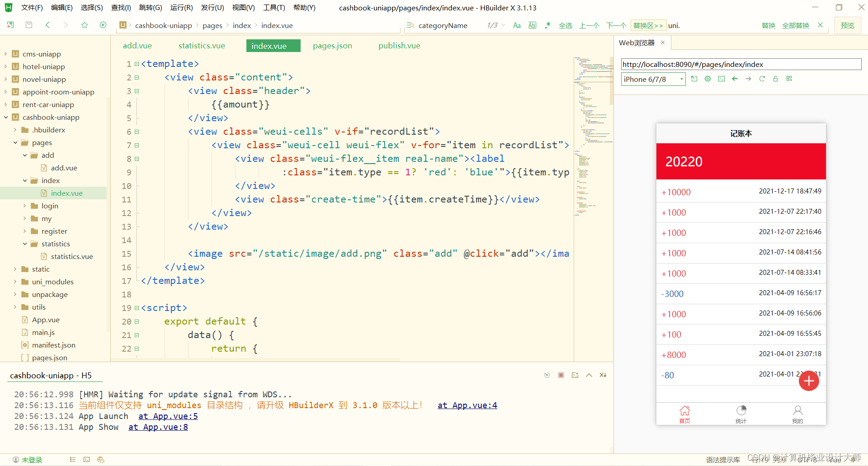Switch to the statistics.vue tab

coord(202,45)
